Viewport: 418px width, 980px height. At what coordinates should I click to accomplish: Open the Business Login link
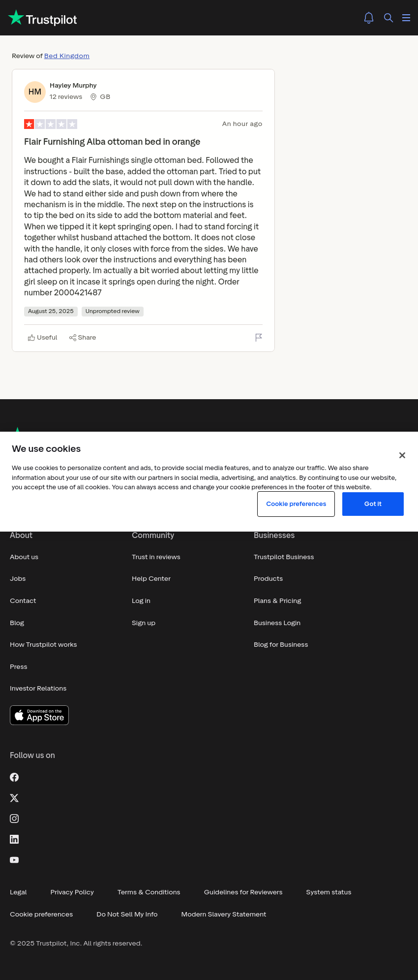pos(277,623)
